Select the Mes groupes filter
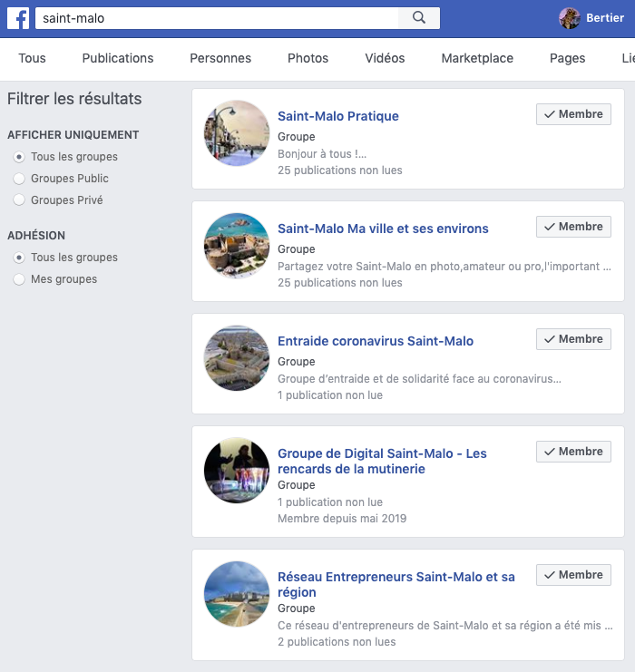 pos(19,279)
